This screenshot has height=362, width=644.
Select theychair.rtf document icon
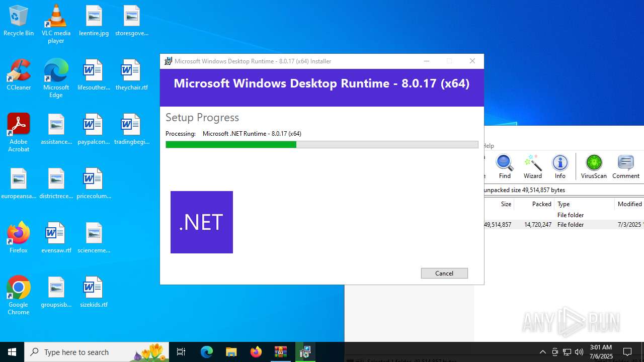tap(132, 75)
